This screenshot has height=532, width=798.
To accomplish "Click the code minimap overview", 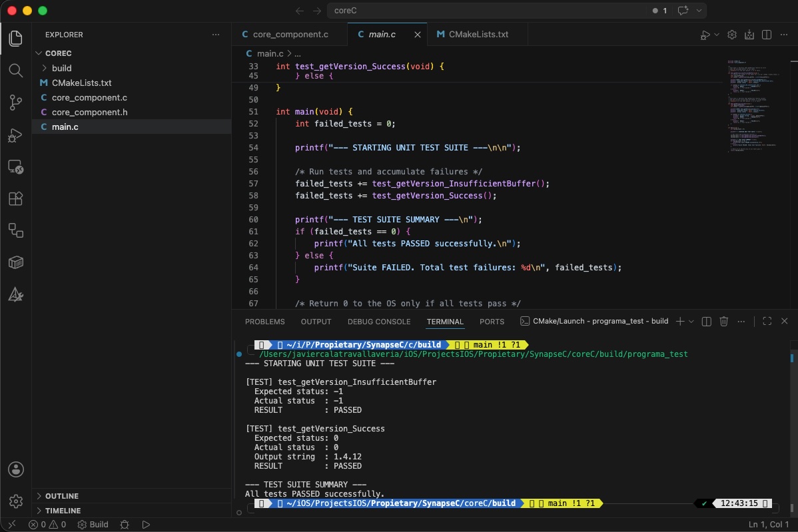I will (753, 107).
